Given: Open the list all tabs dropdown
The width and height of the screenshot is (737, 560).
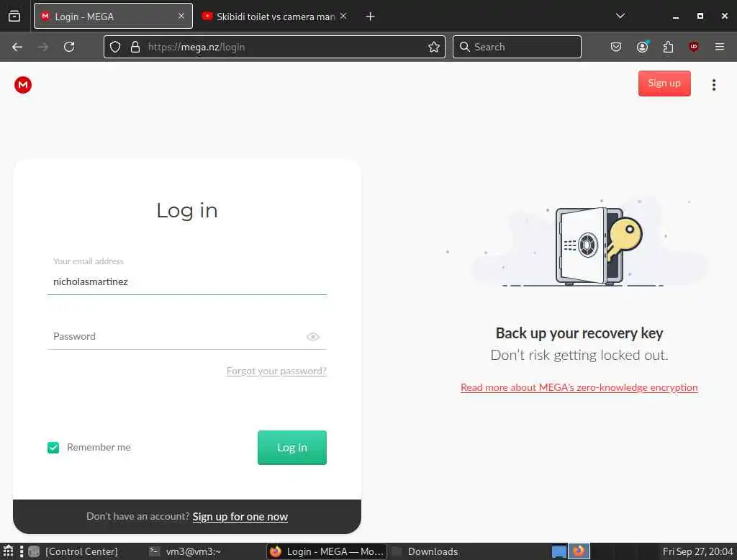Looking at the screenshot, I should coord(620,16).
